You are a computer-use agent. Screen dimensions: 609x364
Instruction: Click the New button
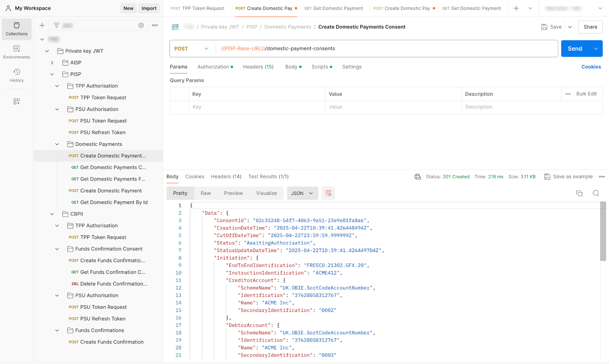(128, 8)
